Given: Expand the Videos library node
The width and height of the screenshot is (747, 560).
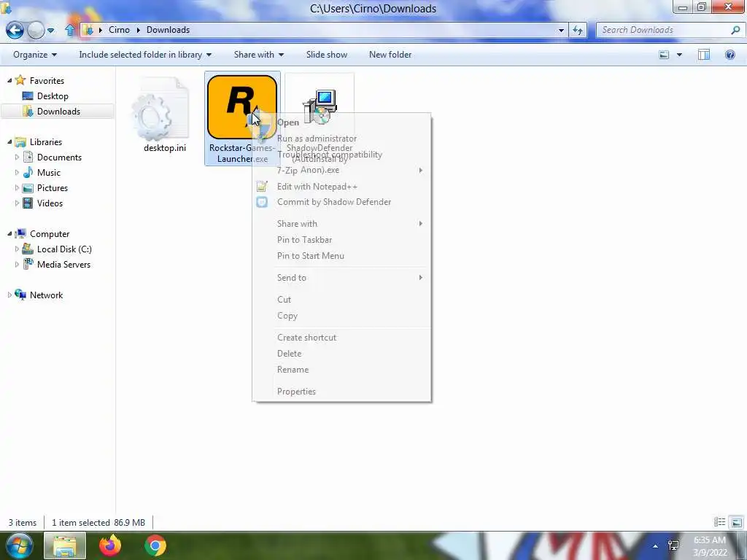Looking at the screenshot, I should [17, 203].
